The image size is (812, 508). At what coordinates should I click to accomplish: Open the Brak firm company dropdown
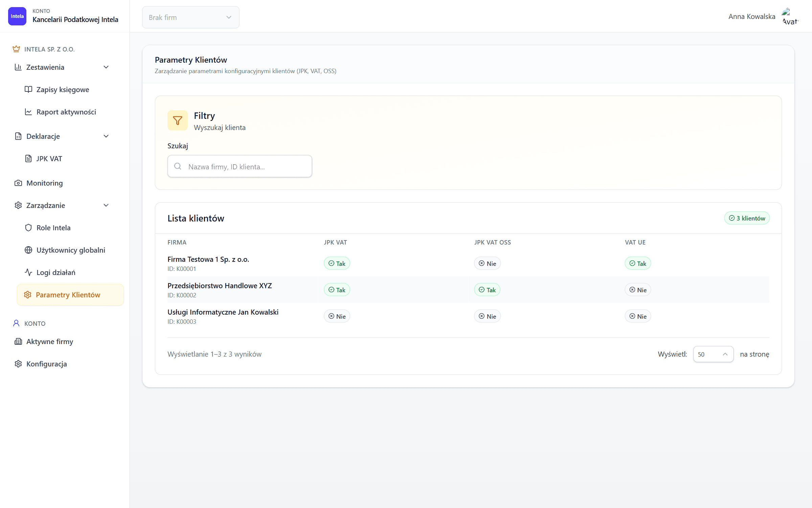(191, 17)
